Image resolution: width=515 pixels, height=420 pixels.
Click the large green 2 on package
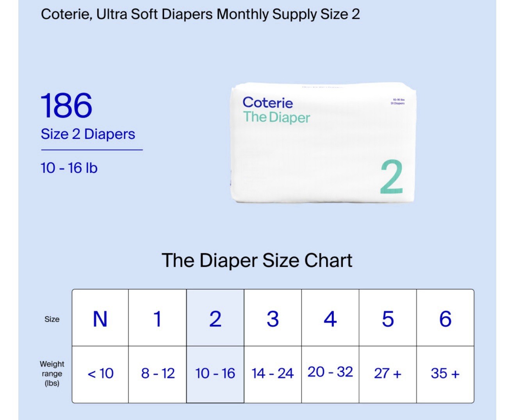pos(392,177)
